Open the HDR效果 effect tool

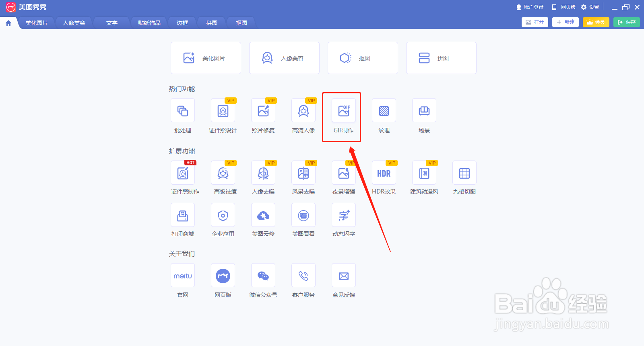pyautogui.click(x=384, y=173)
